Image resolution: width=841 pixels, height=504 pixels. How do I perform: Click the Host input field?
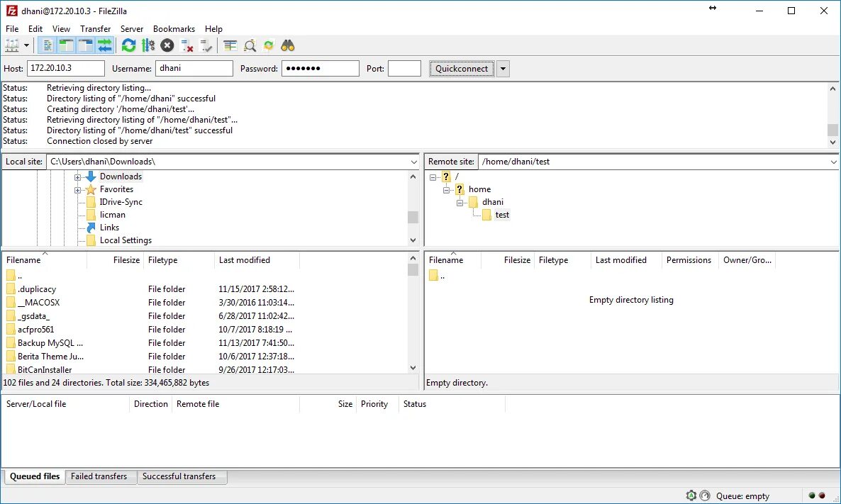(65, 68)
